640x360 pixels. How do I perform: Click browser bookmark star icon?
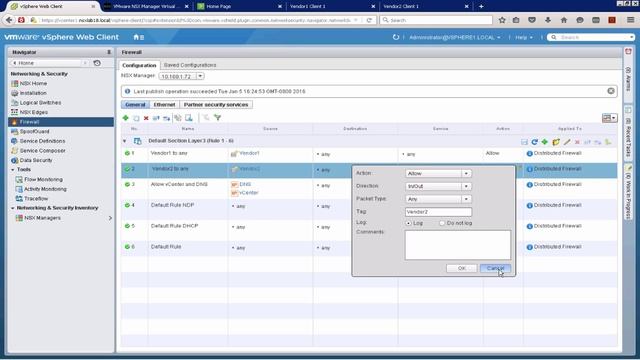pos(502,20)
